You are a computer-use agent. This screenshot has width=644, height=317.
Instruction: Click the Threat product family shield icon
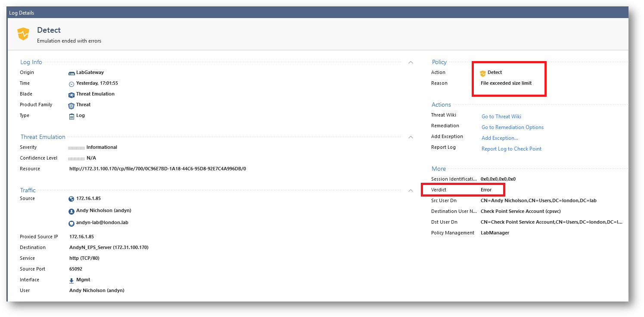[72, 105]
